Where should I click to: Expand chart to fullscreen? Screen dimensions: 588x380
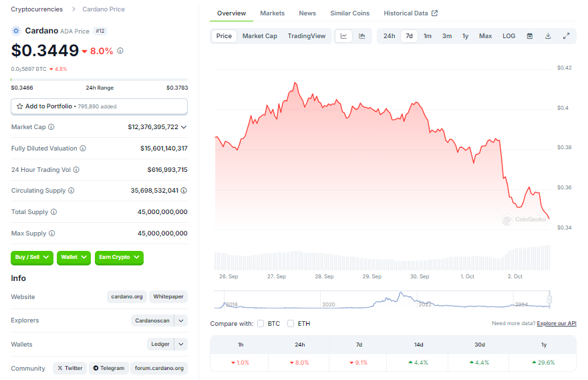pos(567,36)
